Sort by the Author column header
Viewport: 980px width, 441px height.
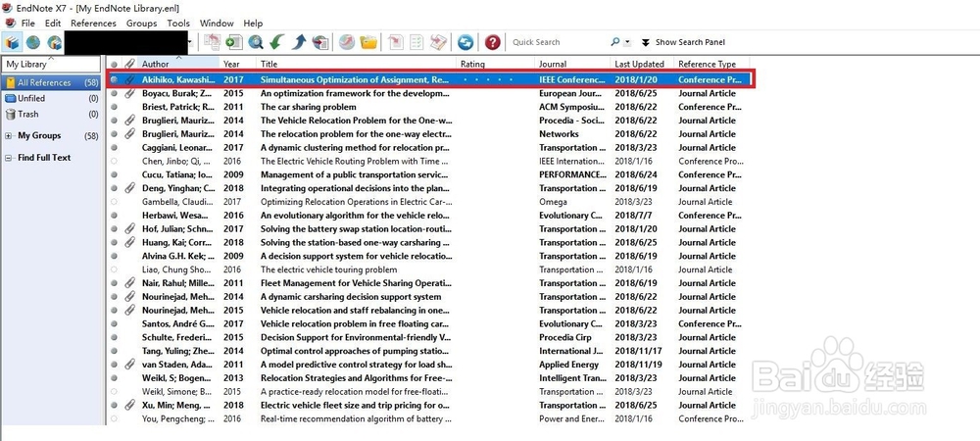[178, 64]
